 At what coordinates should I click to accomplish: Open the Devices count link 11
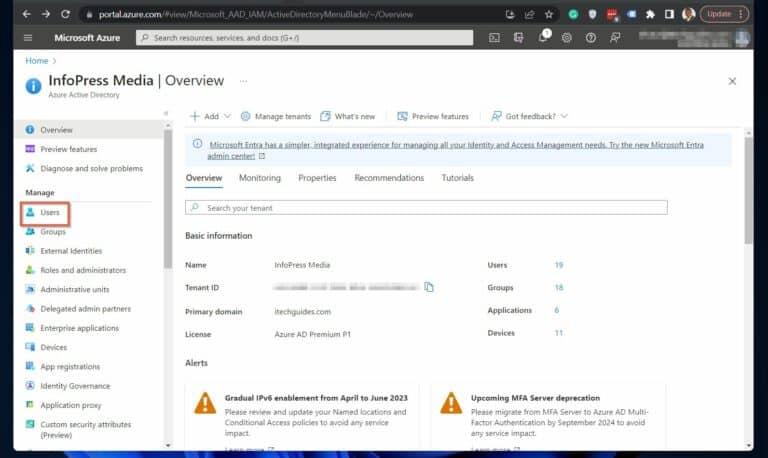[558, 333]
